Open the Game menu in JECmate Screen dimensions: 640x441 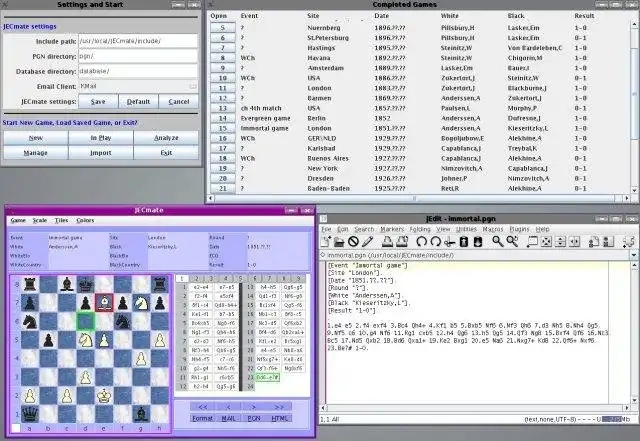[x=18, y=220]
